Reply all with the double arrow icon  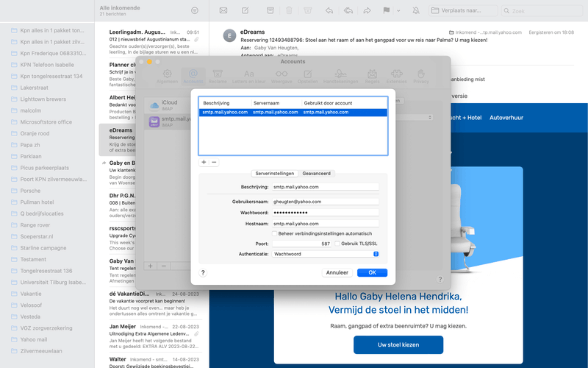[x=348, y=10]
